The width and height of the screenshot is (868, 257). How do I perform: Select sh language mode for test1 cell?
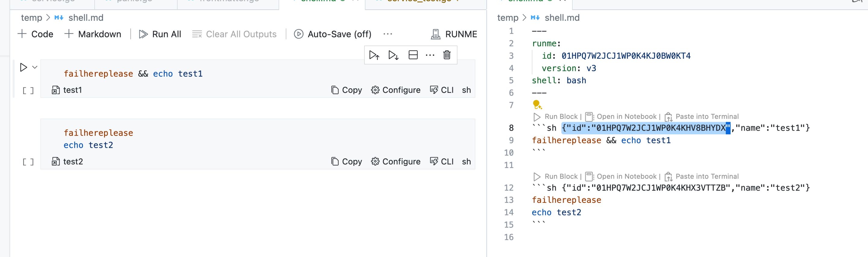point(466,90)
